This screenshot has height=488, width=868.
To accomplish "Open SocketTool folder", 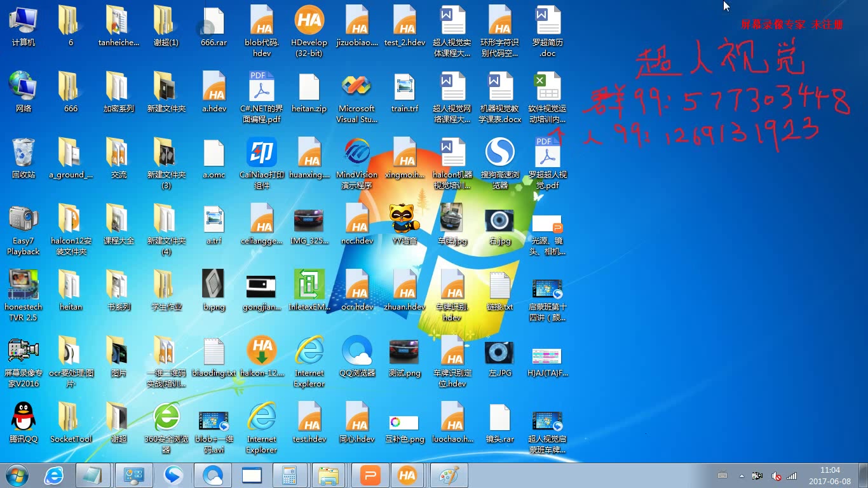I will [x=71, y=423].
